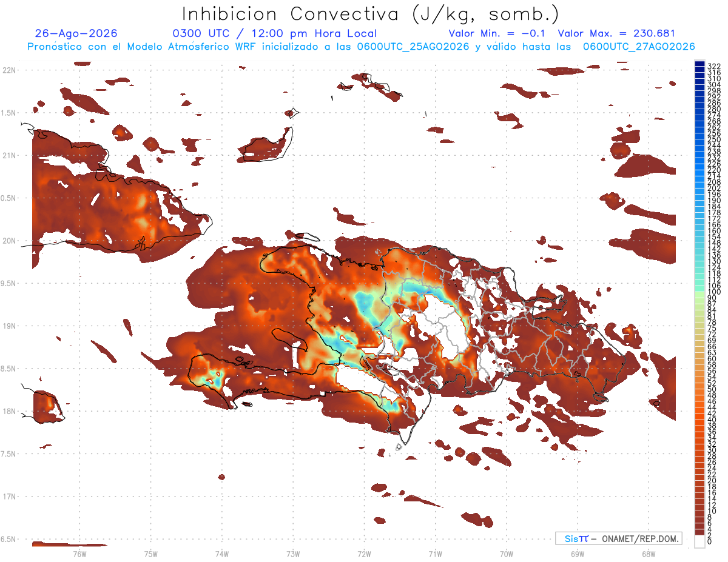
Task: Click the darkest navy swatch at colorbar top
Action: [699, 64]
